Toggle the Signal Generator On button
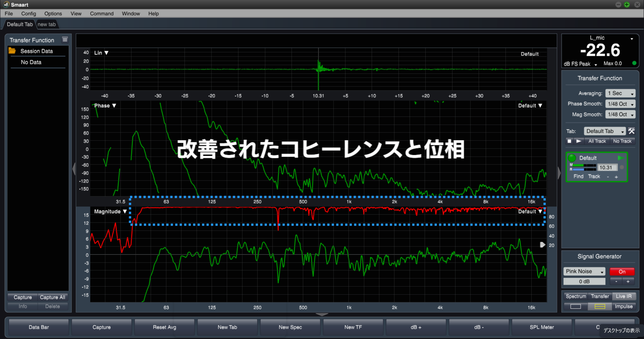The height and width of the screenshot is (339, 644). click(622, 271)
